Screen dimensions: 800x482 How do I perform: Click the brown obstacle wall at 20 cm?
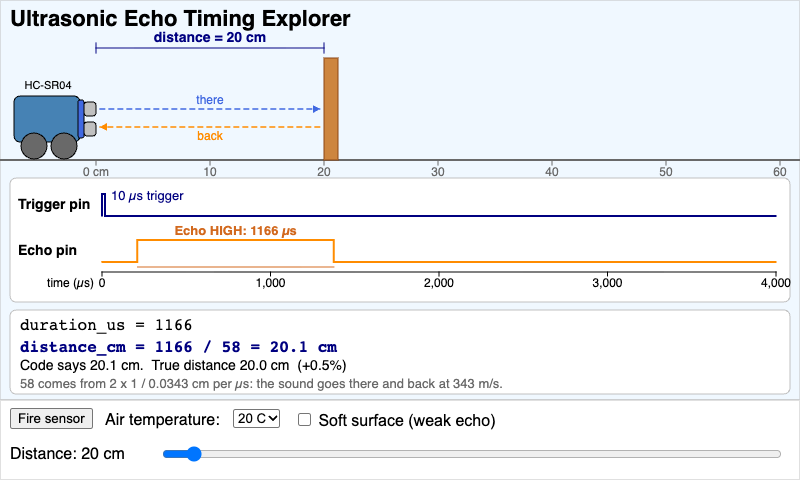(331, 109)
